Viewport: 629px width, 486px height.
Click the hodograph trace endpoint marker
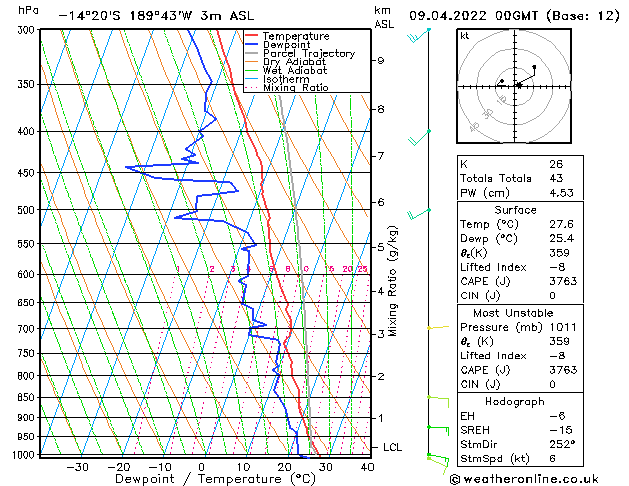(534, 67)
